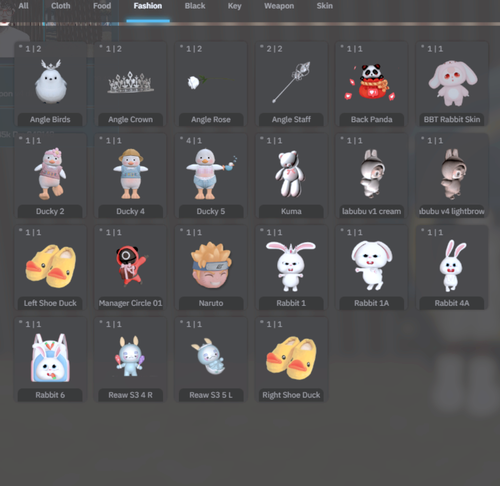
Task: Choose the BBT Rabbit Skin icon
Action: 452,83
